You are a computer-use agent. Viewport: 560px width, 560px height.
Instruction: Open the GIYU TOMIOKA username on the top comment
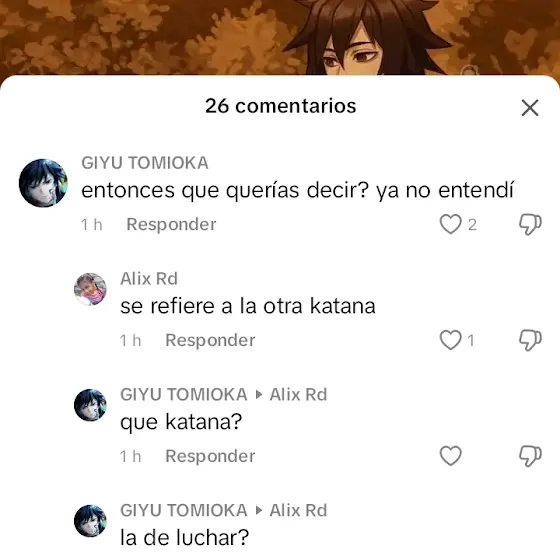point(145,163)
